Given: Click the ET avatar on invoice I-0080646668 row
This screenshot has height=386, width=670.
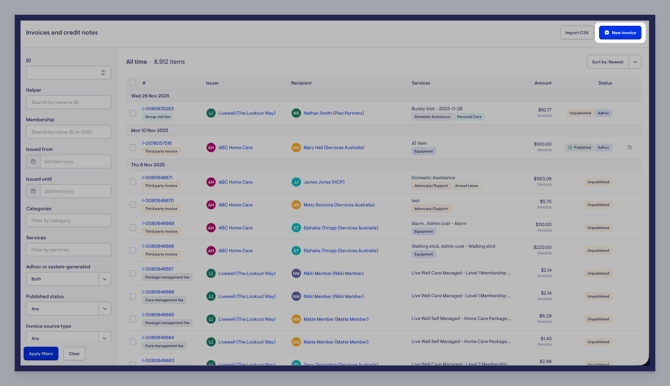Looking at the screenshot, I should click(296, 250).
